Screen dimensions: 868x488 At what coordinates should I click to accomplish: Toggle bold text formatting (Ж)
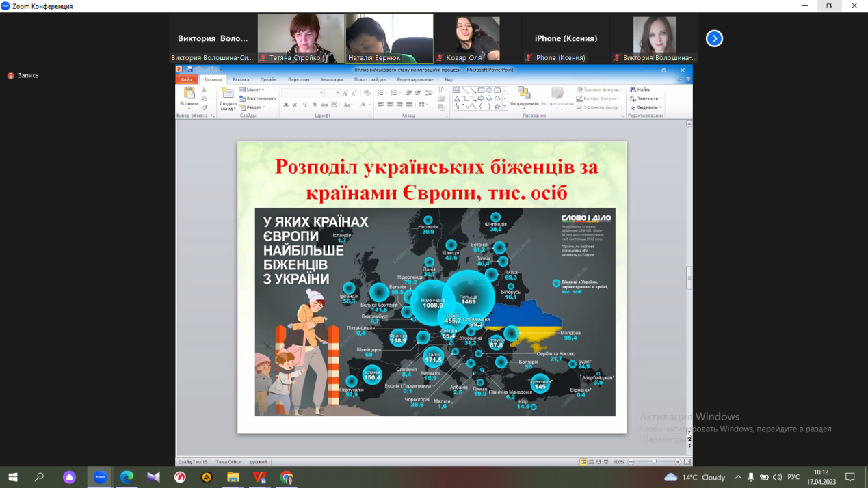point(286,105)
